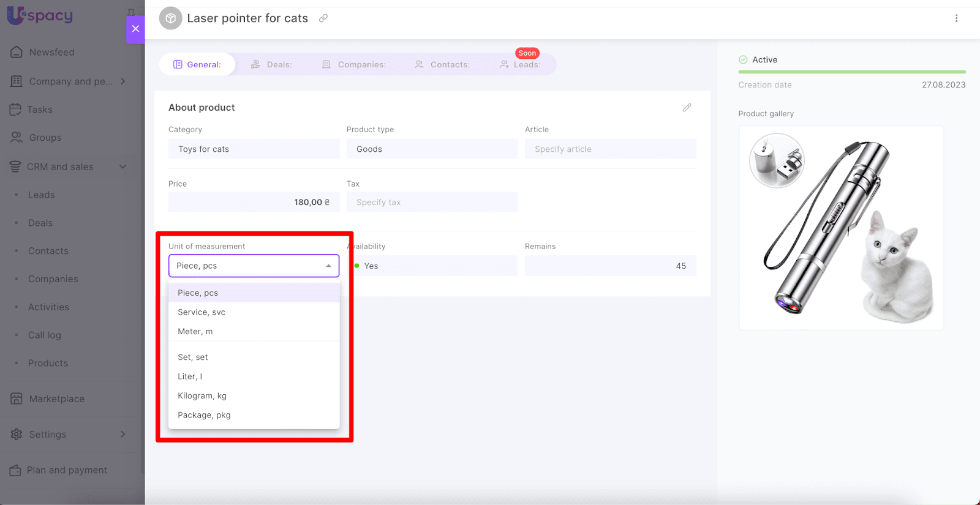Expand the Settings submenu arrow
Screen dimensions: 980x505
(123, 434)
